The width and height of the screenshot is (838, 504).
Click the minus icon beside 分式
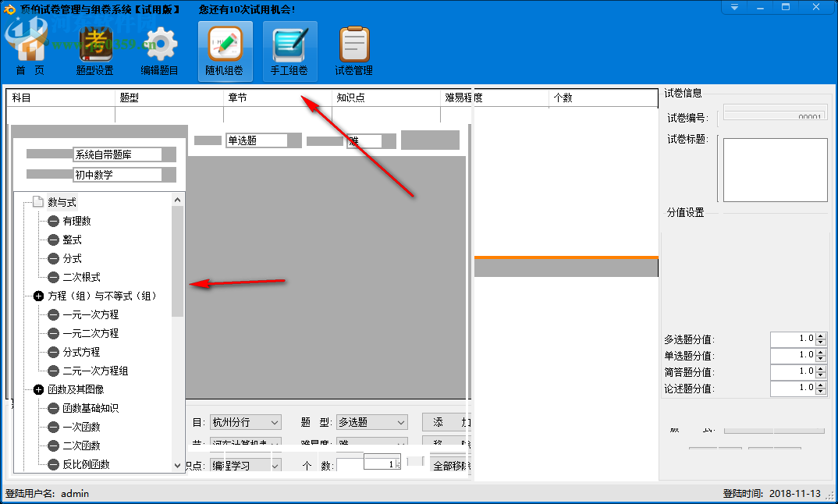[53, 258]
